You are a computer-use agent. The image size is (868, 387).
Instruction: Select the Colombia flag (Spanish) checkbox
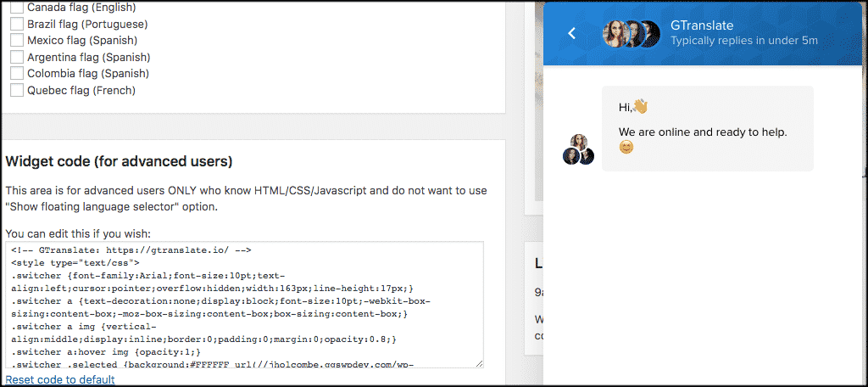coord(17,73)
